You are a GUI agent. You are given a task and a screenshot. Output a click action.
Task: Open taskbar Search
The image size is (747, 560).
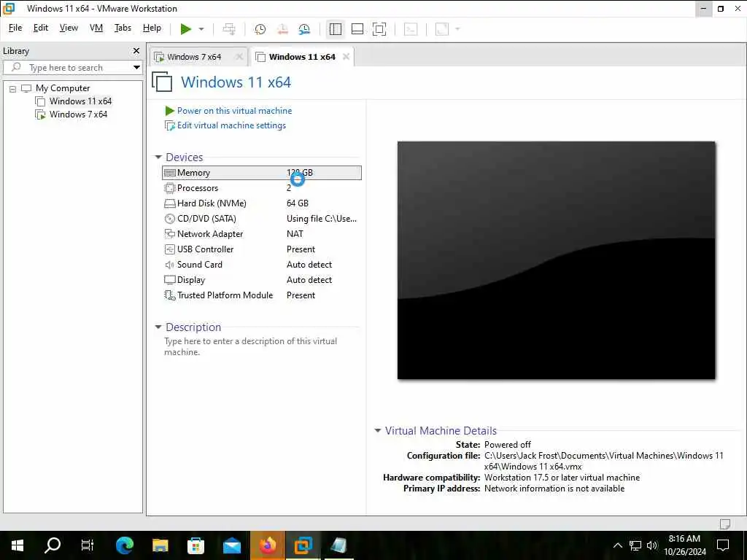click(x=53, y=545)
